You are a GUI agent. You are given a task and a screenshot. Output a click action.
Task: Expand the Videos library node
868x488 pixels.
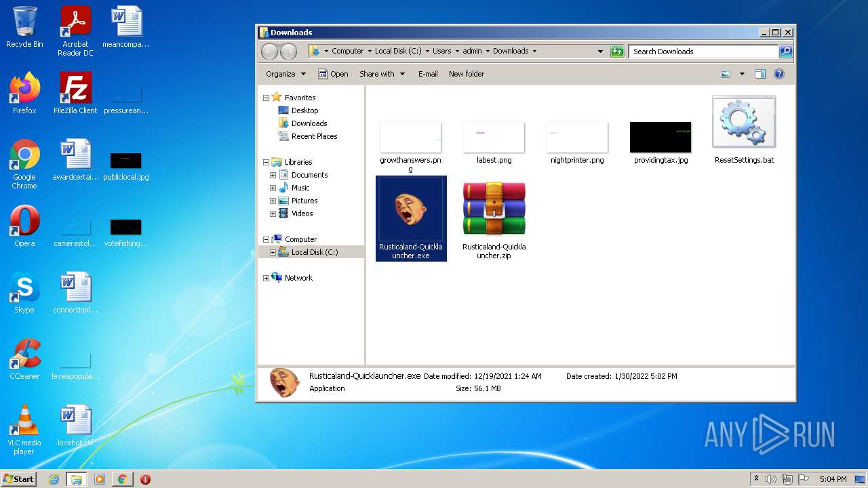point(273,213)
